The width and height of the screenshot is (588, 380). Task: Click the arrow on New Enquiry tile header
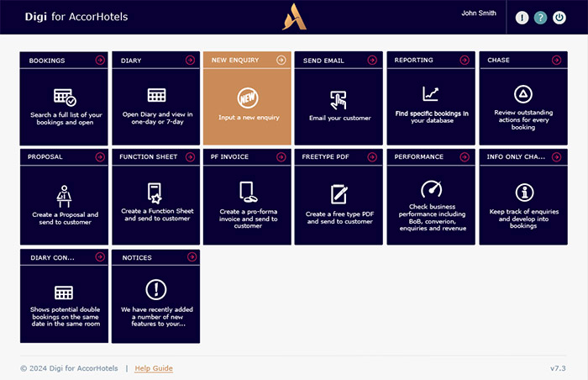[x=281, y=60]
